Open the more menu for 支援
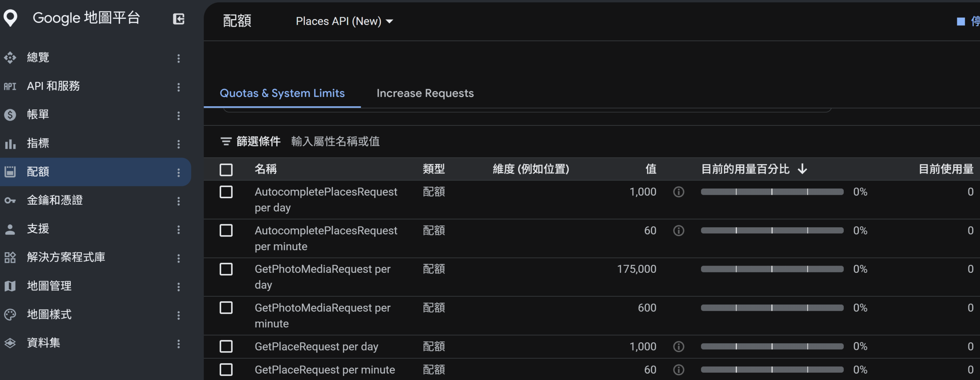980x380 pixels. (178, 230)
